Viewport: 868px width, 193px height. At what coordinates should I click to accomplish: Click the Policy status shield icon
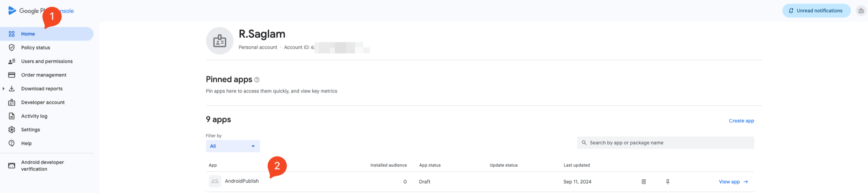click(12, 48)
